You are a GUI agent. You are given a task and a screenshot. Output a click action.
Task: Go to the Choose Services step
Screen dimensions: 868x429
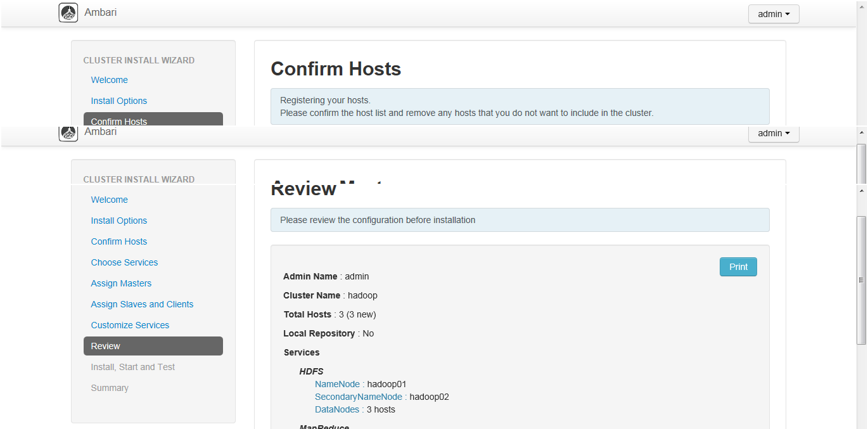pyautogui.click(x=124, y=262)
